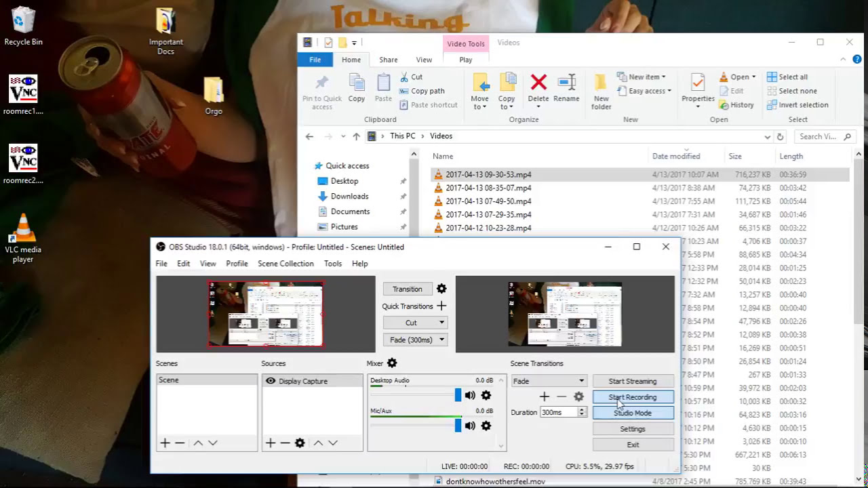868x488 pixels.
Task: Open the OBS File menu
Action: [x=161, y=264]
